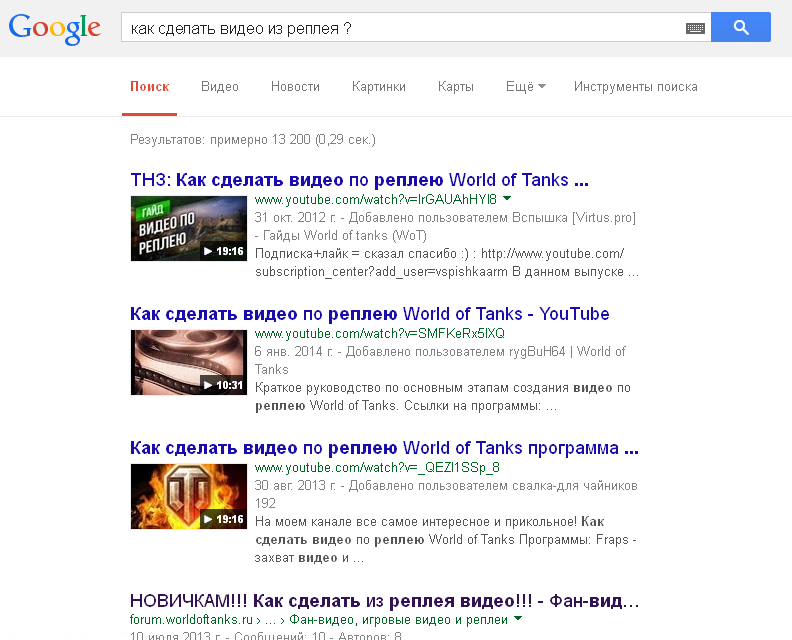Expand the arrow next to IrGAUAhHYI8 URL
This screenshot has width=792, height=640.
click(507, 199)
